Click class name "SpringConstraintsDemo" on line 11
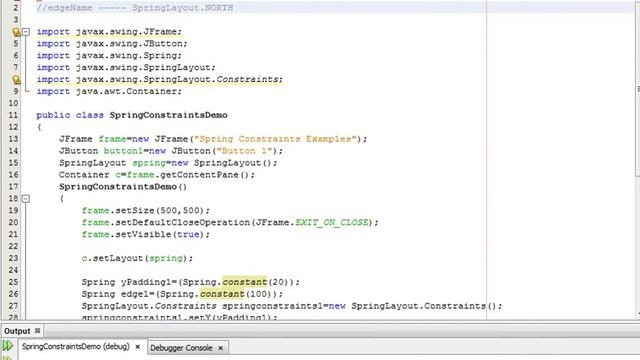The width and height of the screenshot is (640, 360). [x=168, y=115]
